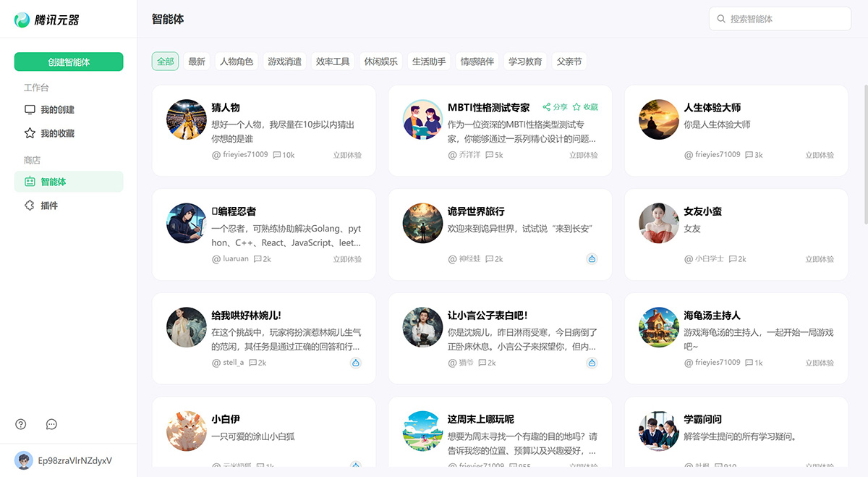This screenshot has width=868, height=477.
Task: Share the MBTI性格测试专家 agent
Action: click(554, 106)
